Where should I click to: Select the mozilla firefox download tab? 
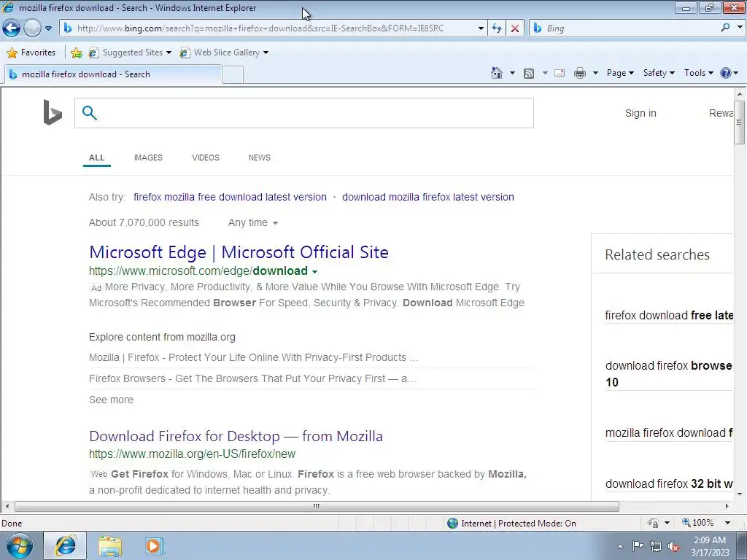click(x=113, y=74)
